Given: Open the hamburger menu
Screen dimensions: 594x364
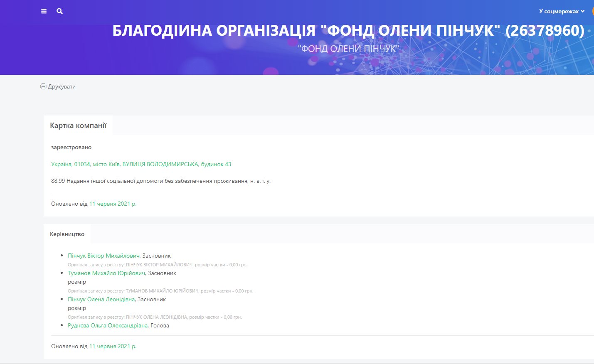Looking at the screenshot, I should point(44,11).
